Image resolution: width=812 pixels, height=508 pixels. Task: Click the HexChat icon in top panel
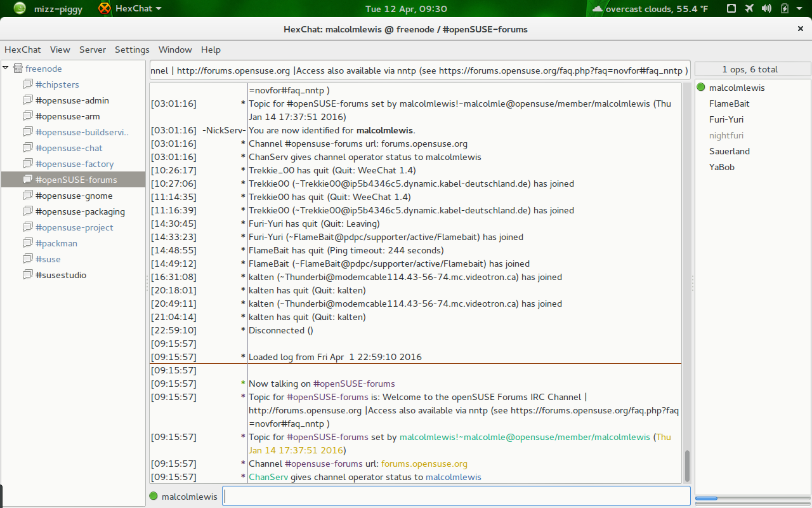[105, 9]
